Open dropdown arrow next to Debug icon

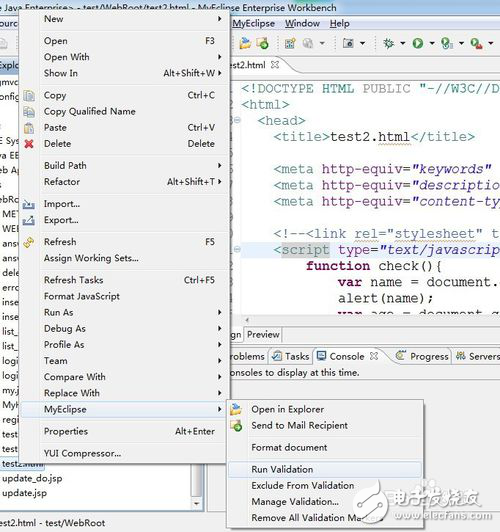pyautogui.click(x=403, y=43)
